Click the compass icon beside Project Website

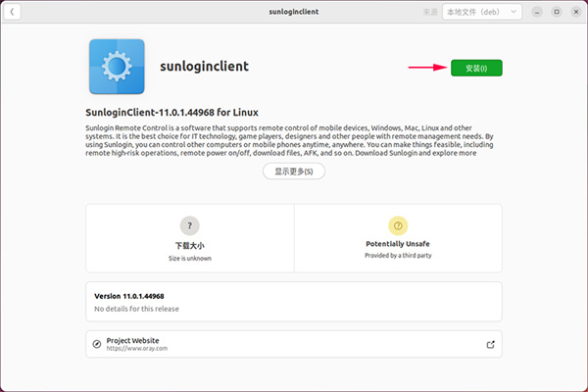coord(97,344)
